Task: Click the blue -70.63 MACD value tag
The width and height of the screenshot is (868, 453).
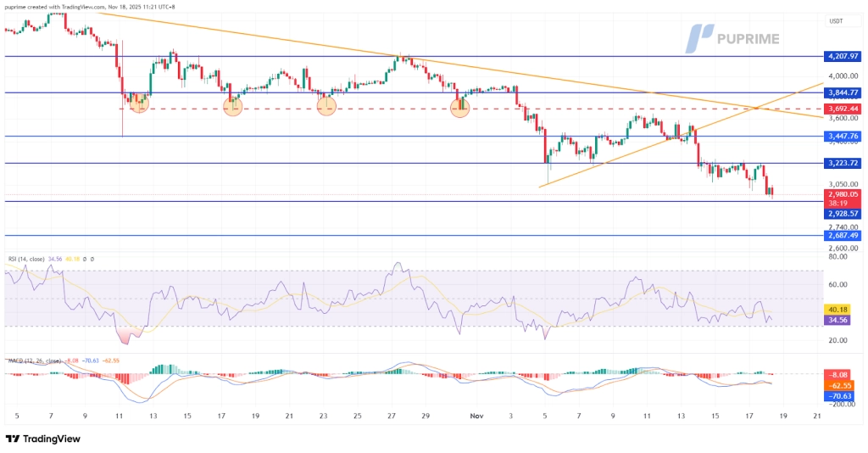Action: pos(842,394)
